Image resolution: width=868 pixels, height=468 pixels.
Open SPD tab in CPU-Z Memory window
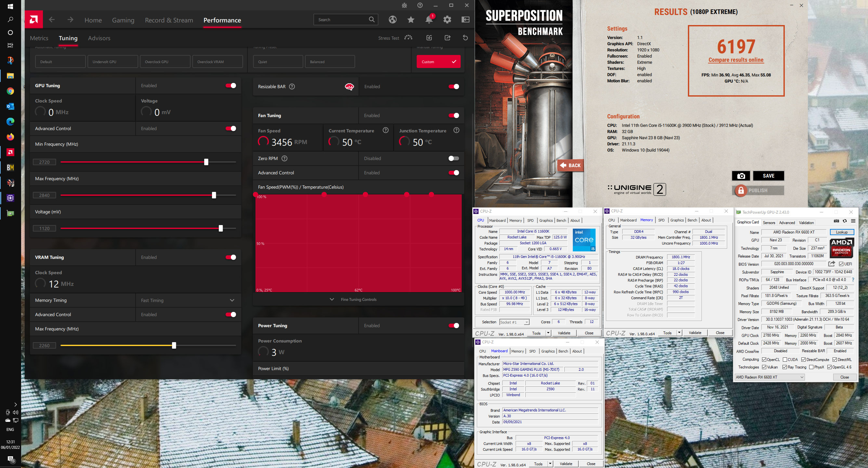coord(661,220)
